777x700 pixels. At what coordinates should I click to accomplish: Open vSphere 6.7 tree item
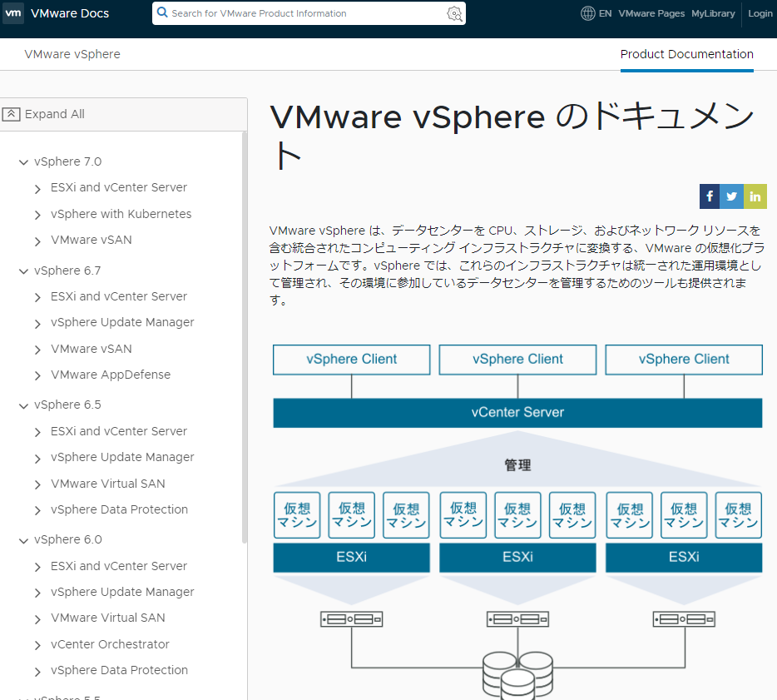click(x=67, y=271)
